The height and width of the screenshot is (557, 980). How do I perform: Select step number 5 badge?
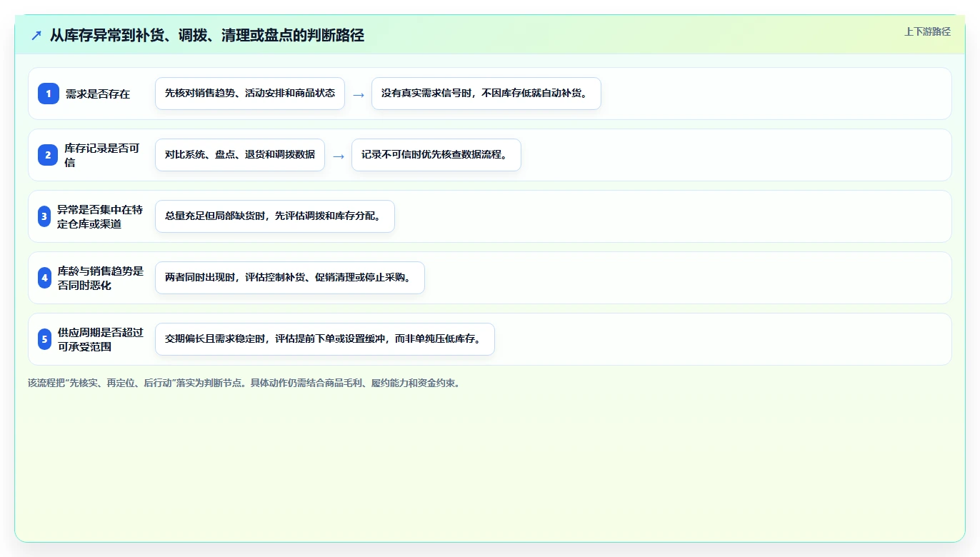44,339
